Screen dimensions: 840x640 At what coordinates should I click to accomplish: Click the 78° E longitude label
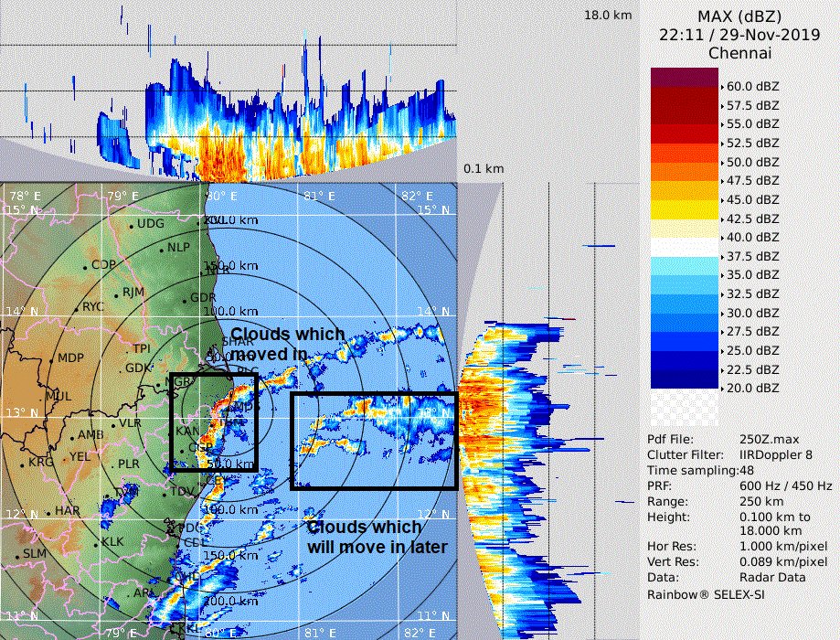24,196
